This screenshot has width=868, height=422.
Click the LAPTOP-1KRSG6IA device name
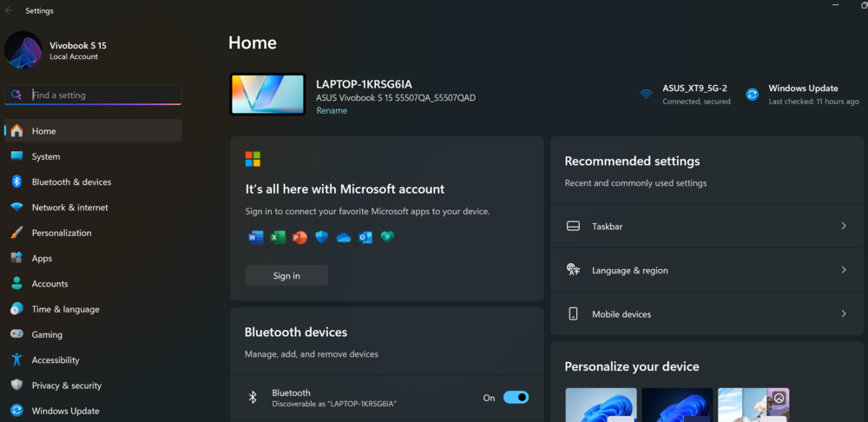(x=365, y=84)
